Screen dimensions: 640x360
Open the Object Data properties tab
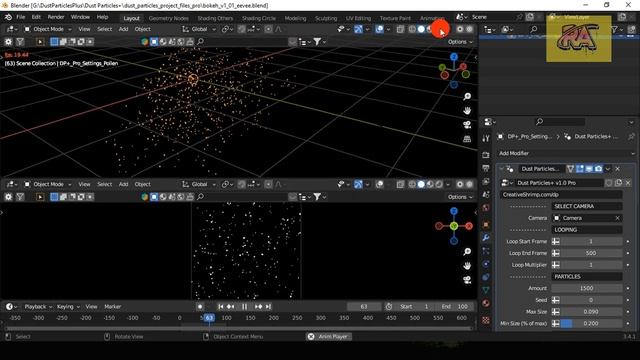coord(486,290)
